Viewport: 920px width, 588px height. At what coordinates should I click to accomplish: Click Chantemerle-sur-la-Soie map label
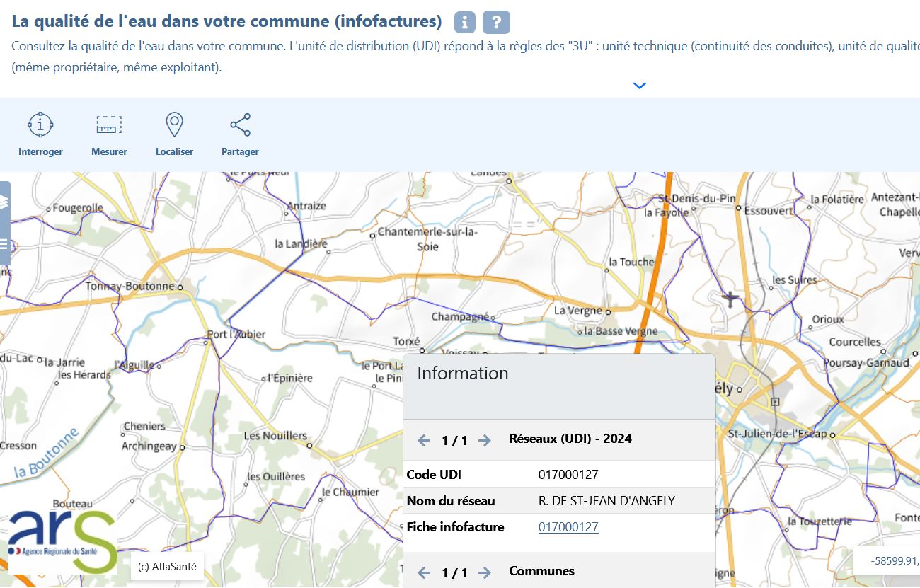click(428, 239)
